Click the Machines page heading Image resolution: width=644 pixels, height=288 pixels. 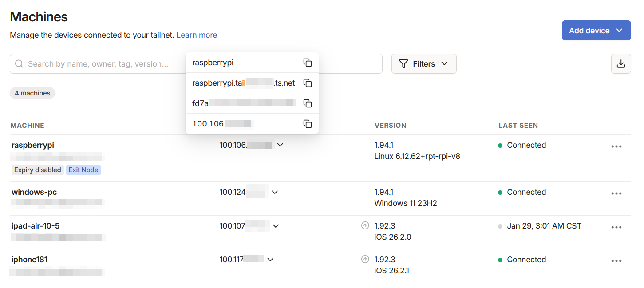tap(39, 17)
